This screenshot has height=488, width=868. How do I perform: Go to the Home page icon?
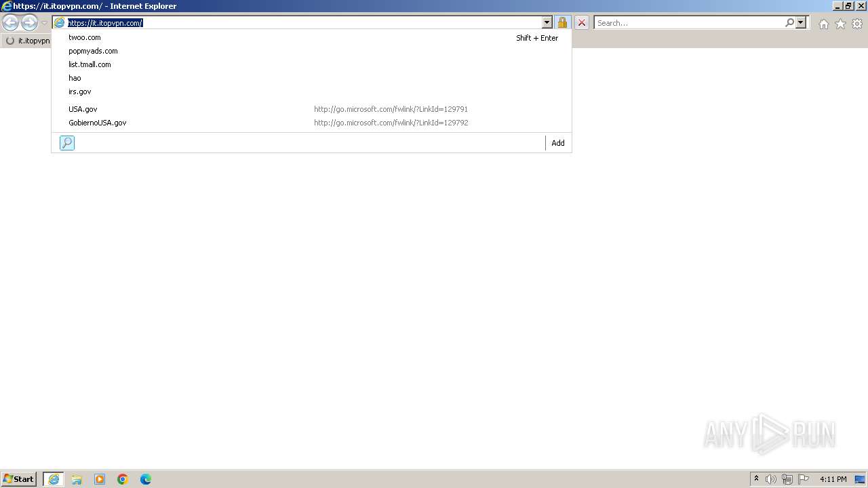click(823, 24)
